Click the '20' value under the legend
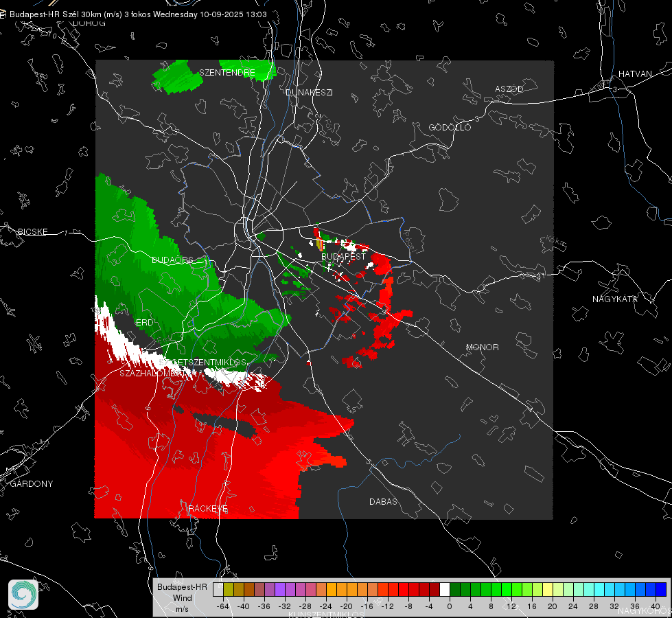The image size is (672, 618). pyautogui.click(x=553, y=606)
